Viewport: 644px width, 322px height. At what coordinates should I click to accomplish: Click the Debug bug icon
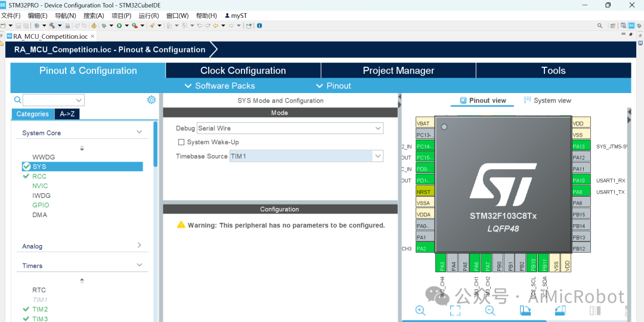tap(104, 26)
